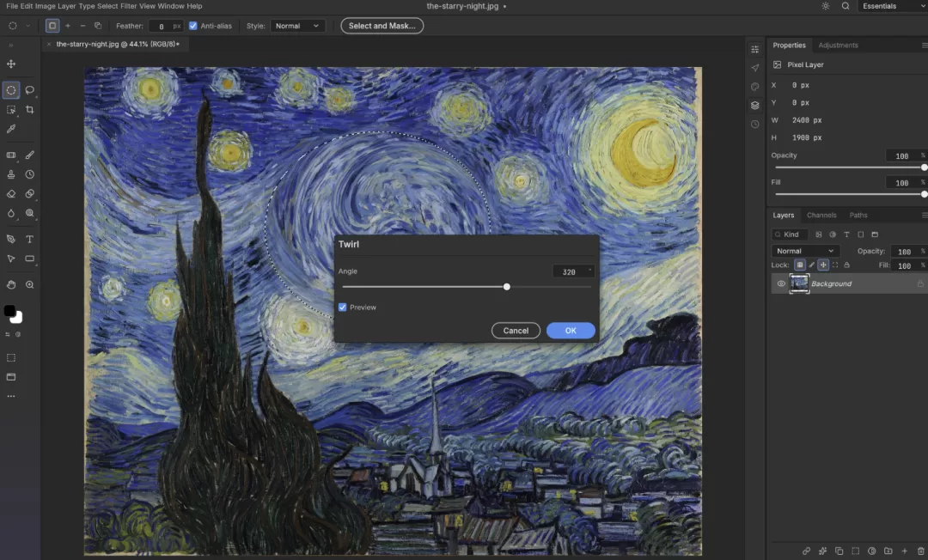The width and height of the screenshot is (928, 560).
Task: Select the Blur drop tool
Action: (10, 213)
